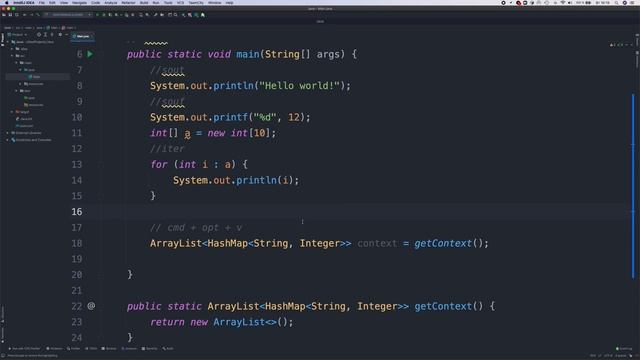Hide the Project panel with minus icon
Screen dimensions: 640x360
(x=67, y=35)
